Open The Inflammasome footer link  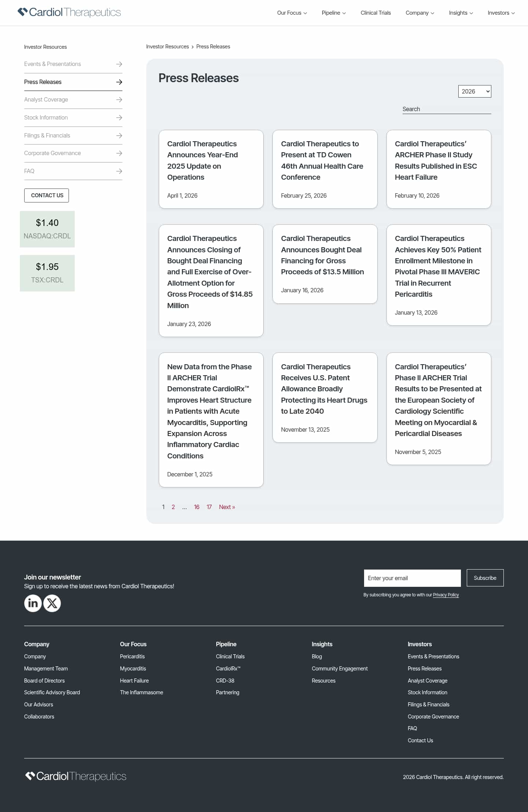point(142,692)
